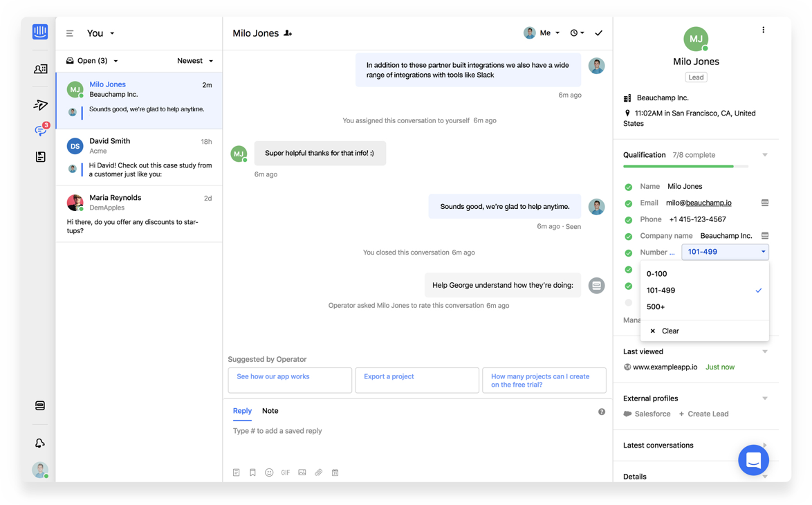The width and height of the screenshot is (812, 505).
Task: Open the snooze clock icon in the header
Action: point(576,32)
